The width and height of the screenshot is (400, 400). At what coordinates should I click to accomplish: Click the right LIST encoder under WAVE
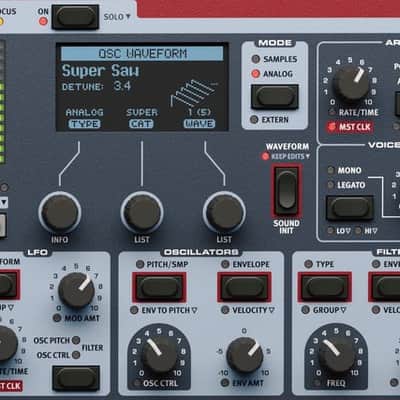click(x=224, y=212)
